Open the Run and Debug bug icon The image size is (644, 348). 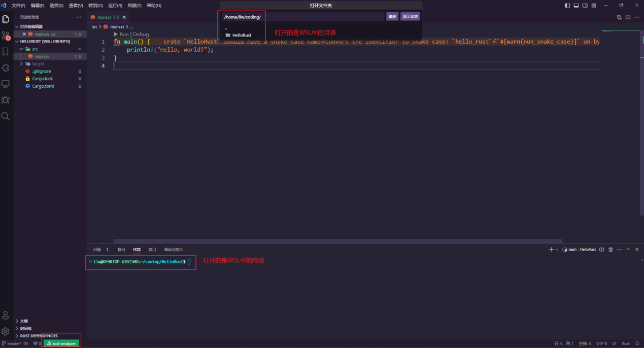click(6, 100)
